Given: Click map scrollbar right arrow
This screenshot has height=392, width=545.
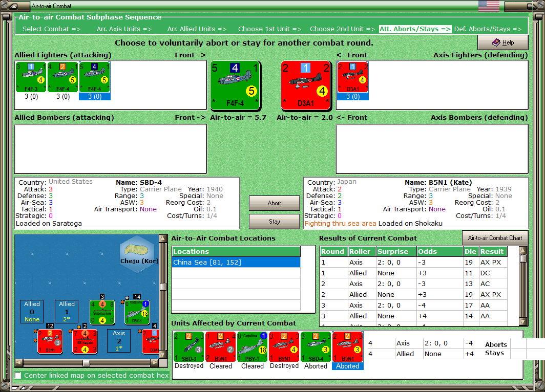Looking at the screenshot, I should 154,363.
